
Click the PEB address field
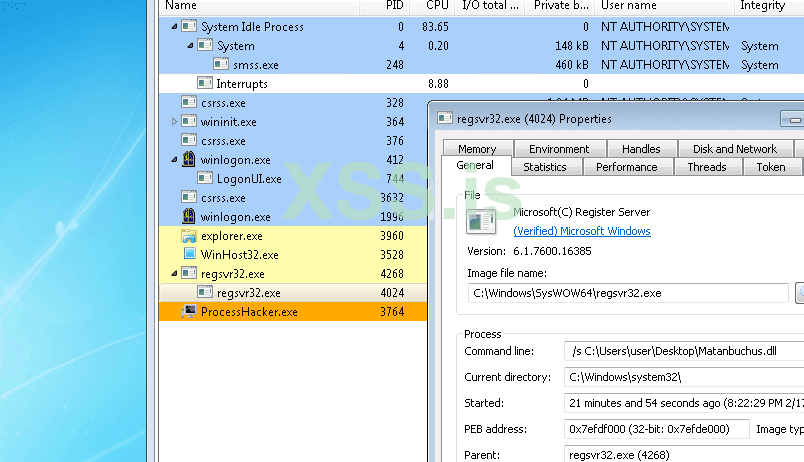[x=657, y=429]
